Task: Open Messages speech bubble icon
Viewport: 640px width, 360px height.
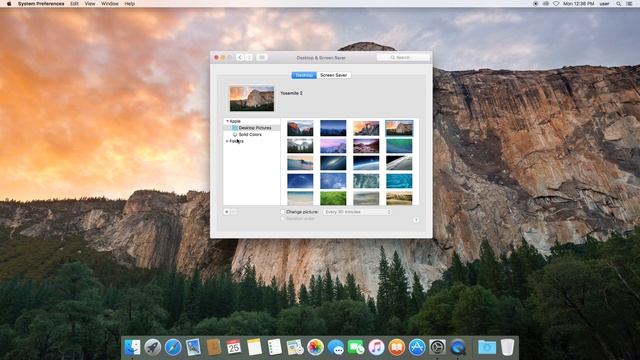Action: pyautogui.click(x=336, y=347)
